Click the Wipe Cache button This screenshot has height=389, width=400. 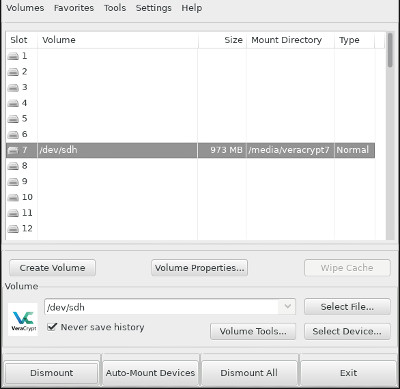pyautogui.click(x=347, y=268)
